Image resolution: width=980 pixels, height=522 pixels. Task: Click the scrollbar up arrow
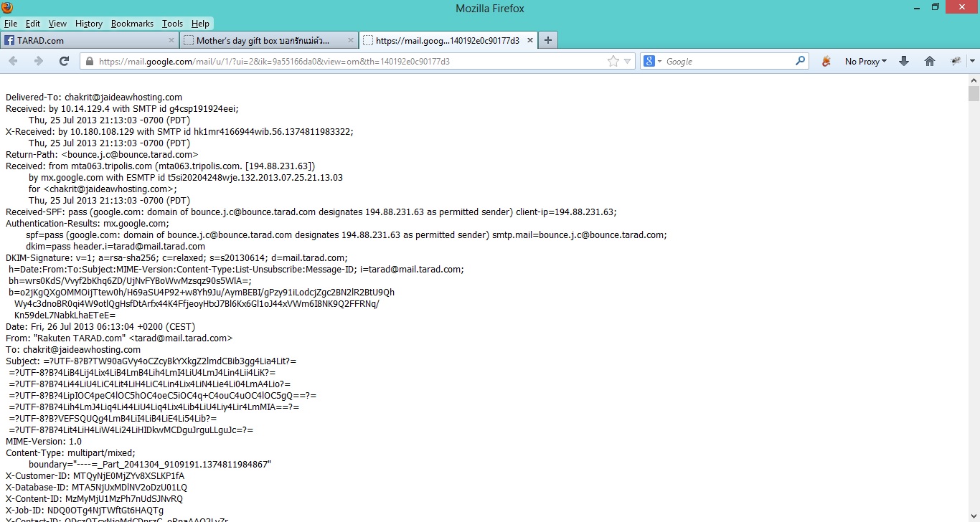[974, 80]
